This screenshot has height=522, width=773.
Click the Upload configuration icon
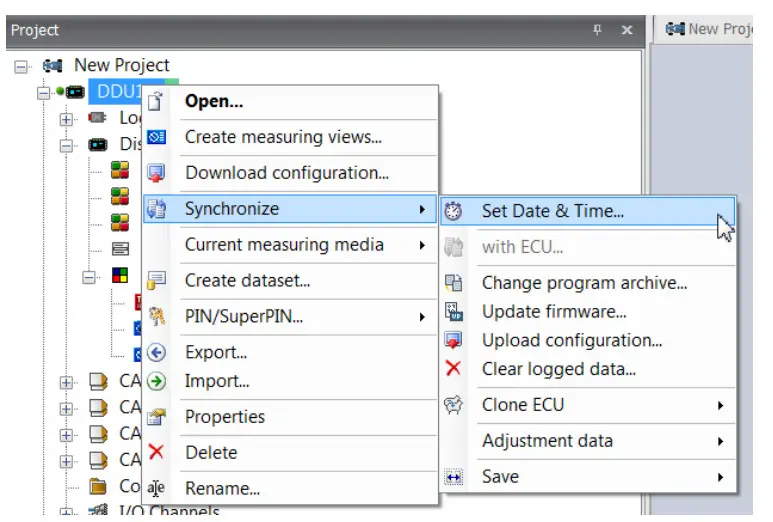[x=454, y=340]
